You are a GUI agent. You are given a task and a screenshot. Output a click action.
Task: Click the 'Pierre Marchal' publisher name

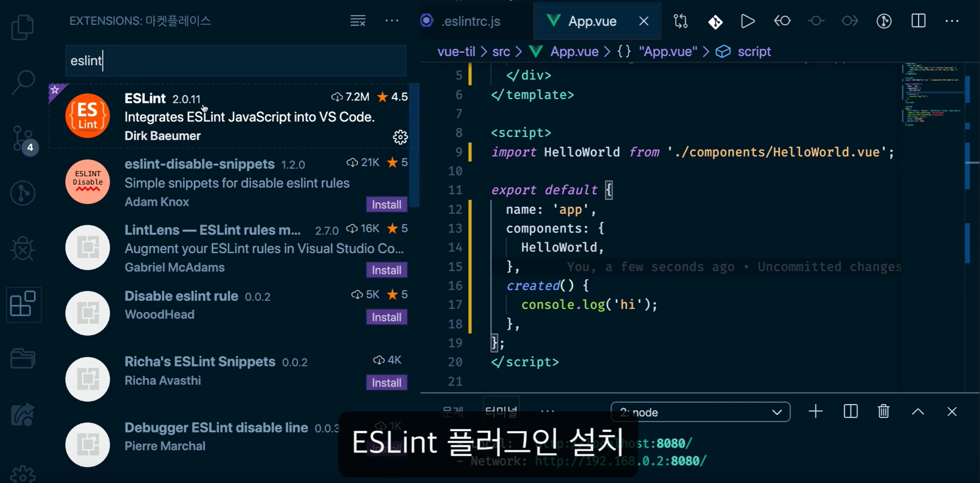[165, 446]
